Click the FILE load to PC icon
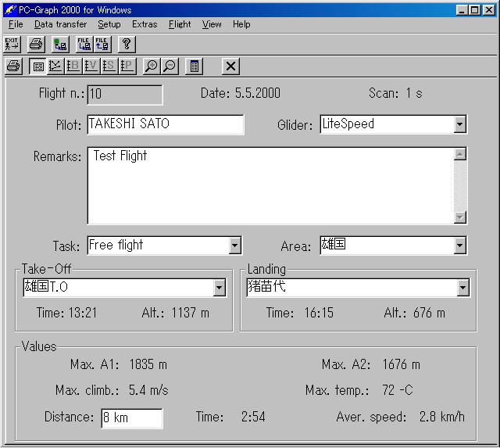Screen dimensions: 500x448 click(x=84, y=45)
